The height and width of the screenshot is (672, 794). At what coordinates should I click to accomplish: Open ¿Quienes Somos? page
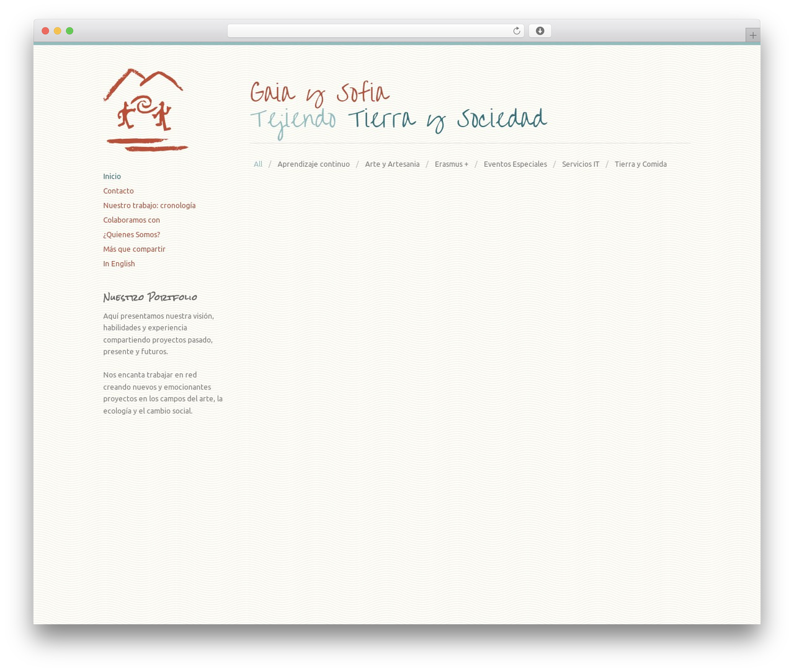click(x=132, y=234)
